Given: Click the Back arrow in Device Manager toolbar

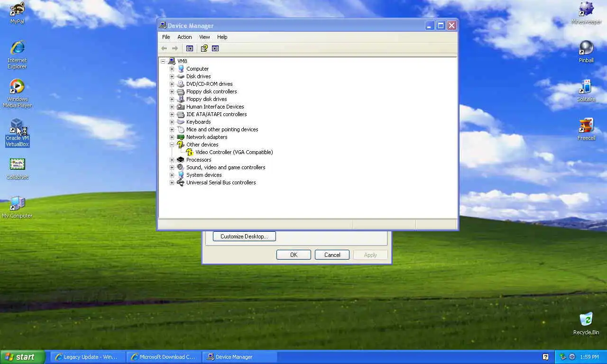Looking at the screenshot, I should 164,48.
